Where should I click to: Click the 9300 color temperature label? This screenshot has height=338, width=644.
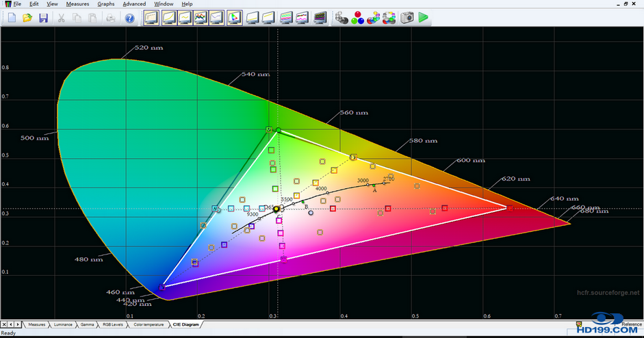click(253, 214)
